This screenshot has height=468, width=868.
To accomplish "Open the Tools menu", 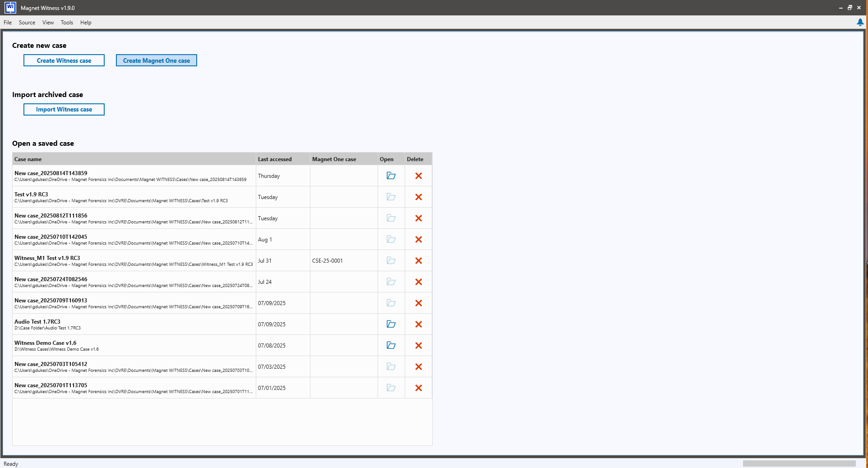I will (x=67, y=23).
